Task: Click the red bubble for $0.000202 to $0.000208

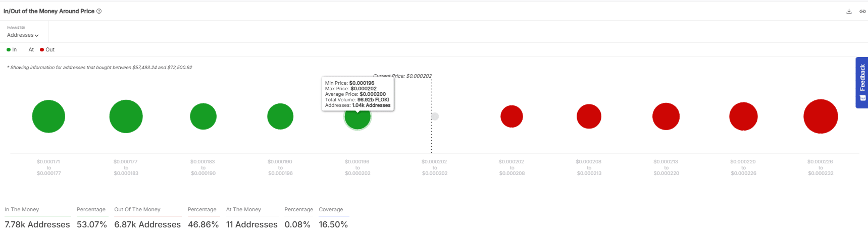Action: [x=512, y=116]
